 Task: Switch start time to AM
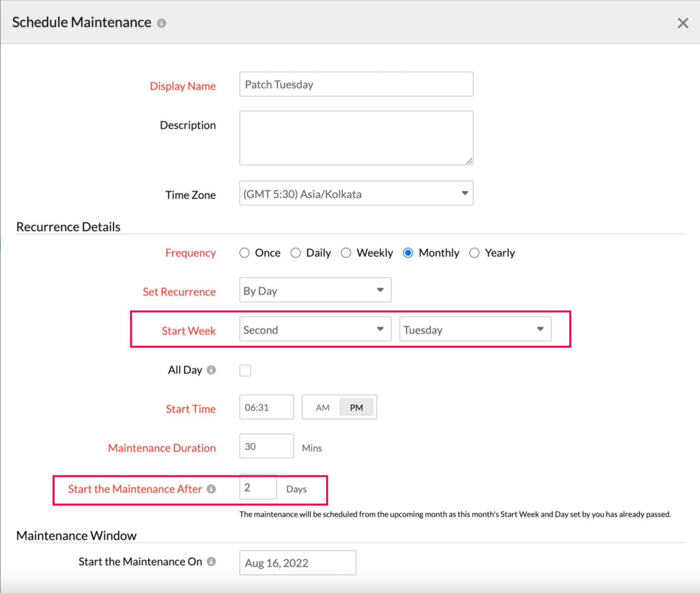(x=322, y=408)
